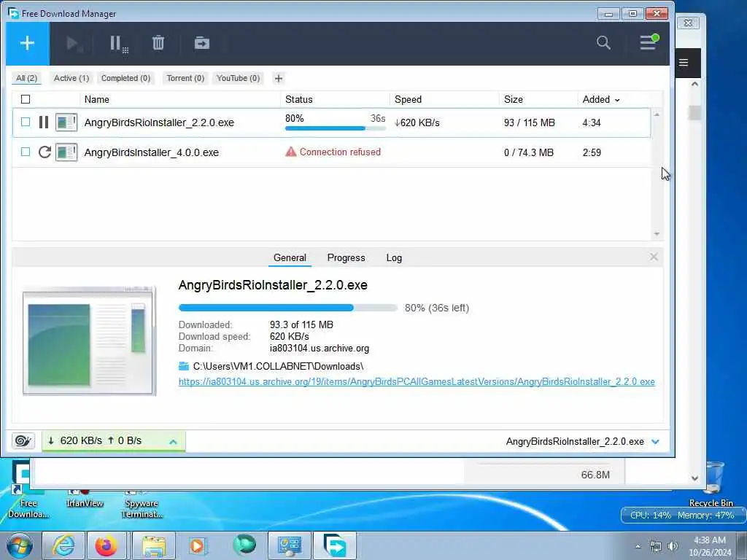
Task: Pause all downloads from the toolbar
Action: click(x=119, y=44)
